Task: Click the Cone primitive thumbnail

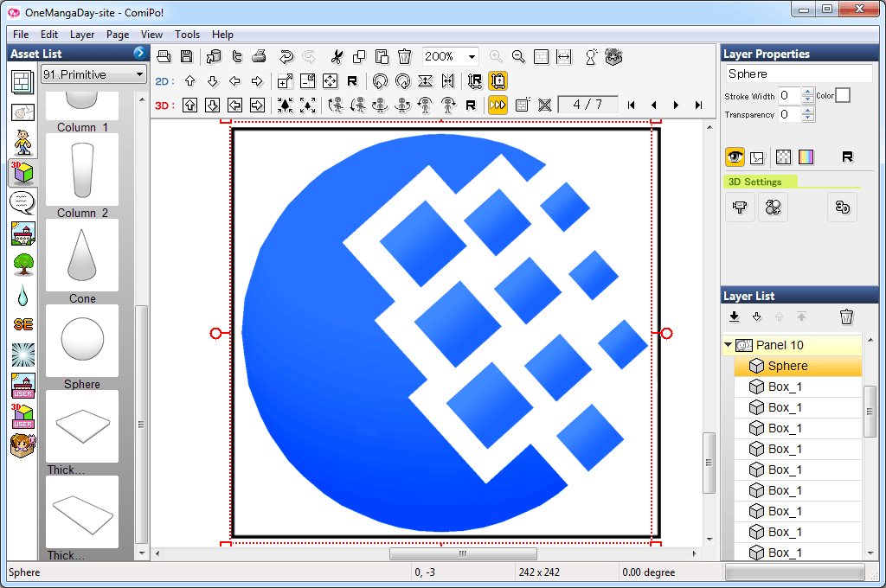Action: click(82, 255)
